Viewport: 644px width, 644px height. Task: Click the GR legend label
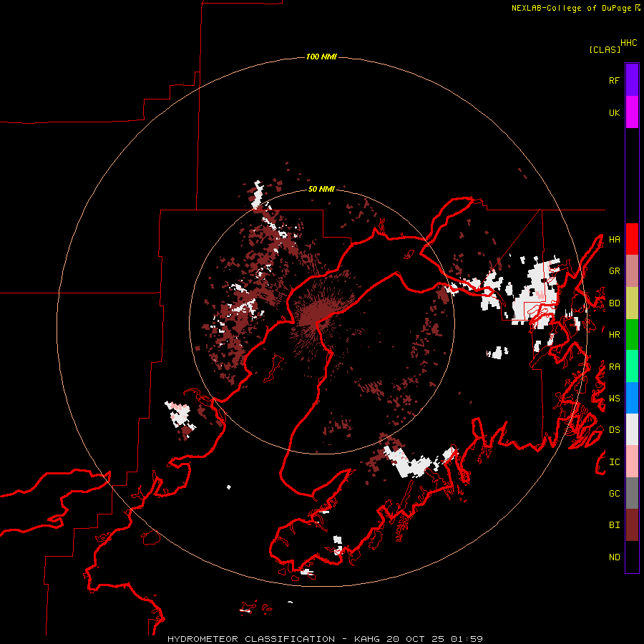[x=614, y=271]
